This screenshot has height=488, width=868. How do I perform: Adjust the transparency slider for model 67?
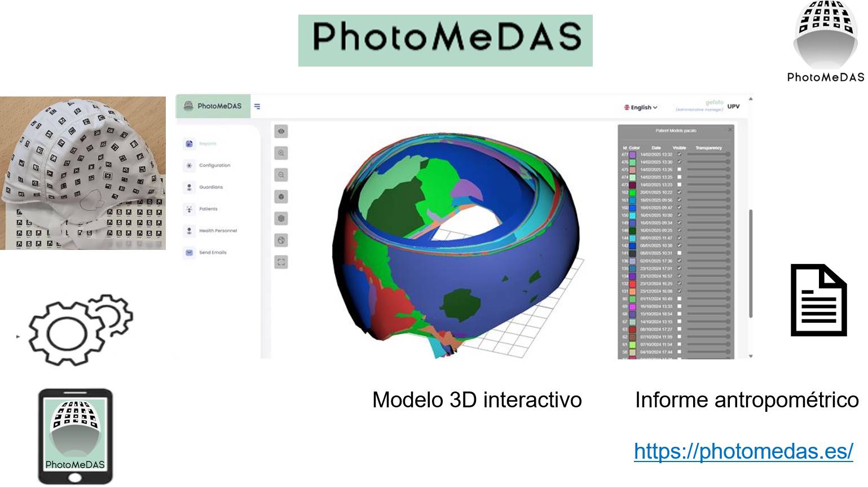coord(709,322)
